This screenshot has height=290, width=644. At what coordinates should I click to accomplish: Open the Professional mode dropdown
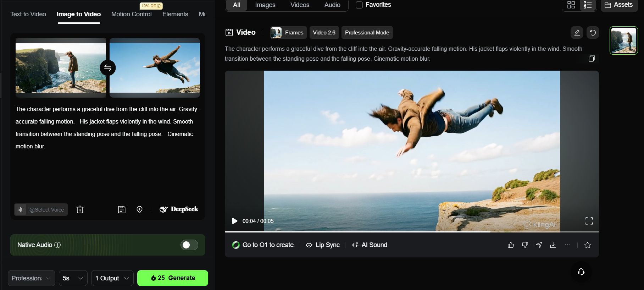click(32, 278)
